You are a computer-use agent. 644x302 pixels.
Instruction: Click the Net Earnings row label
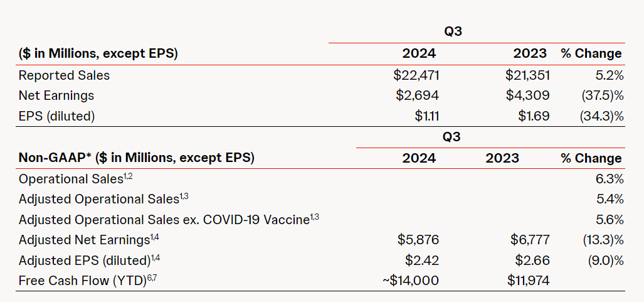pyautogui.click(x=56, y=95)
